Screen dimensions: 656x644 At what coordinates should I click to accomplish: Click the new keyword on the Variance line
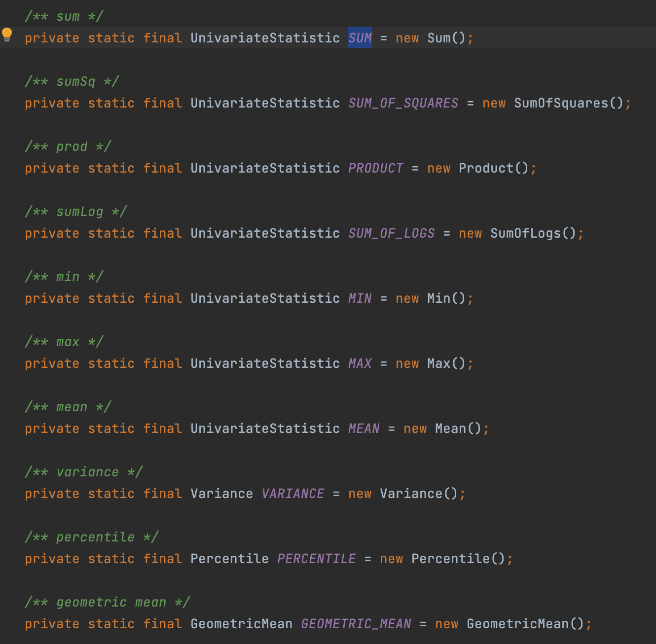click(360, 494)
